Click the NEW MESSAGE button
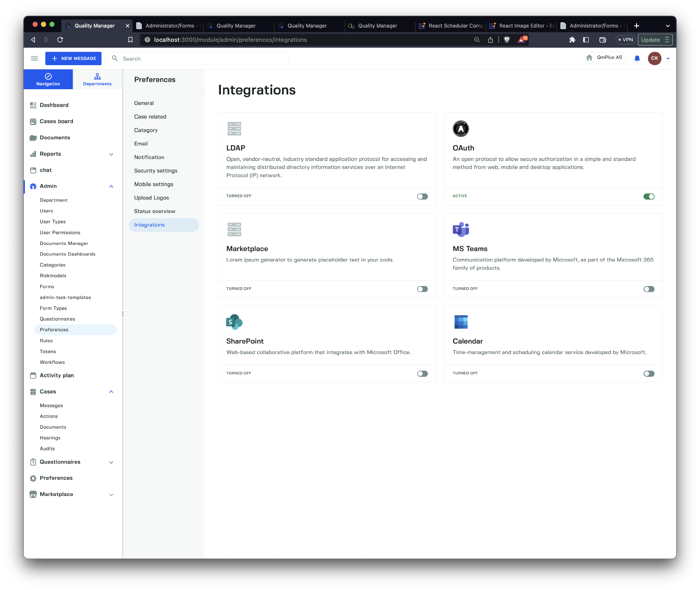The width and height of the screenshot is (700, 590). [73, 59]
